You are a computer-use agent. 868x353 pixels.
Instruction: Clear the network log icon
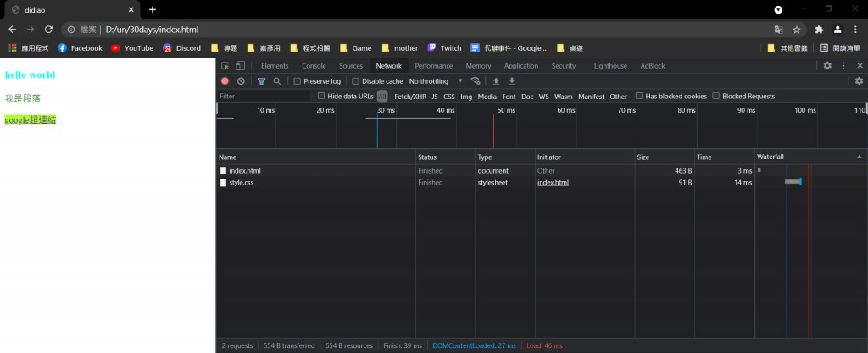coord(241,81)
